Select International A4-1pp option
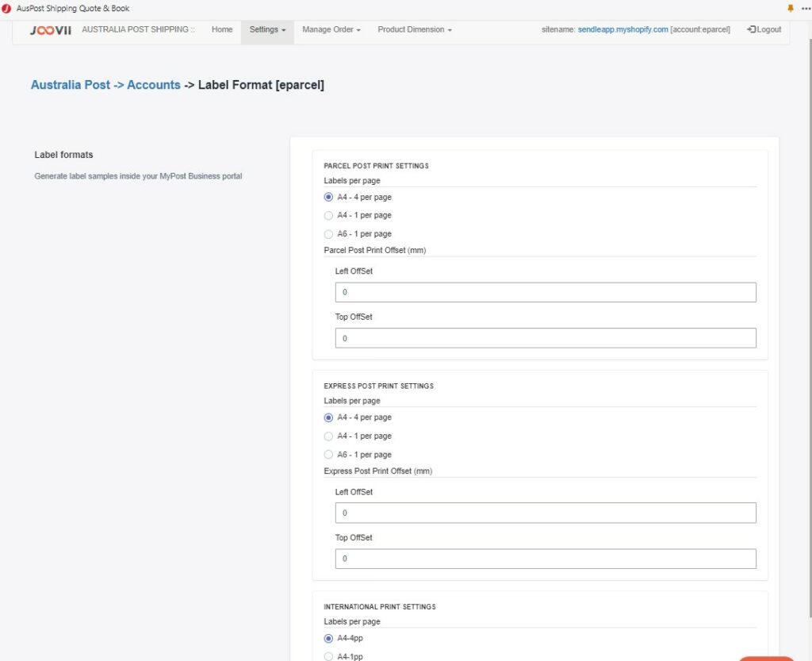The width and height of the screenshot is (812, 661). 328,656
